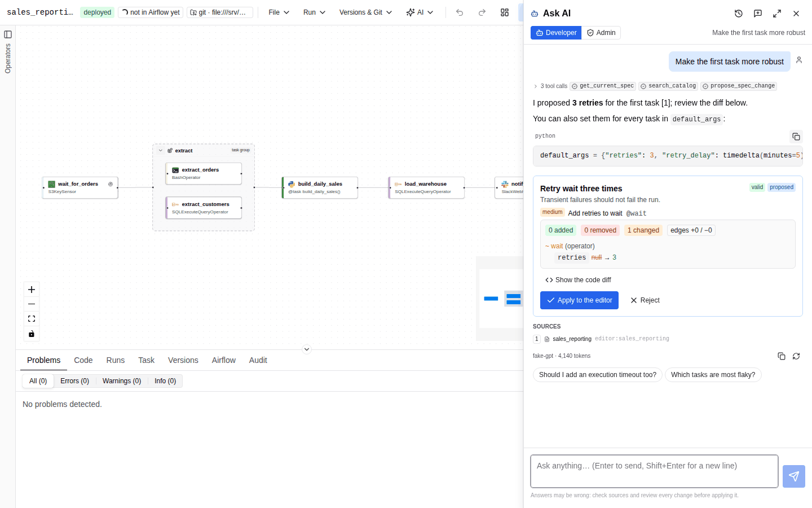
Task: Click the undo arrow in the toolbar
Action: point(460,12)
